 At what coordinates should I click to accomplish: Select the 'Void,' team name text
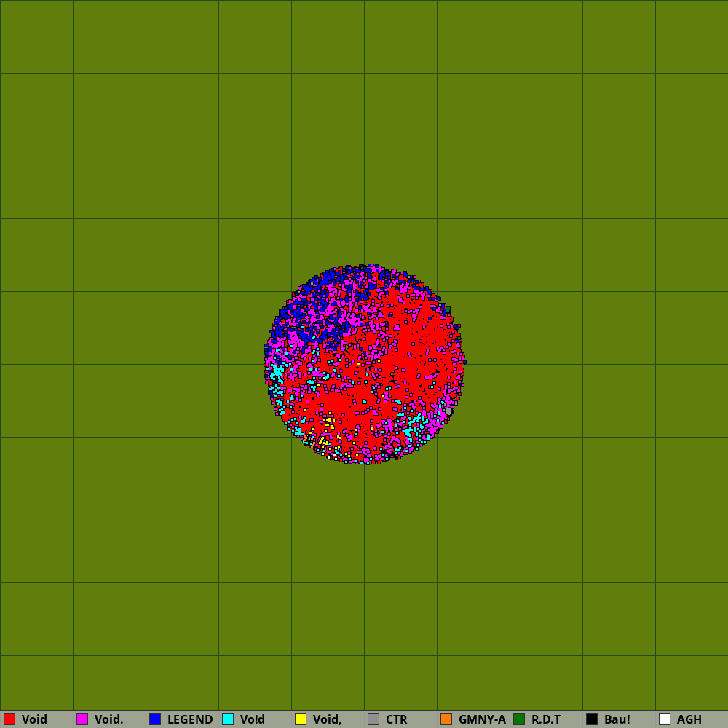[x=327, y=719]
